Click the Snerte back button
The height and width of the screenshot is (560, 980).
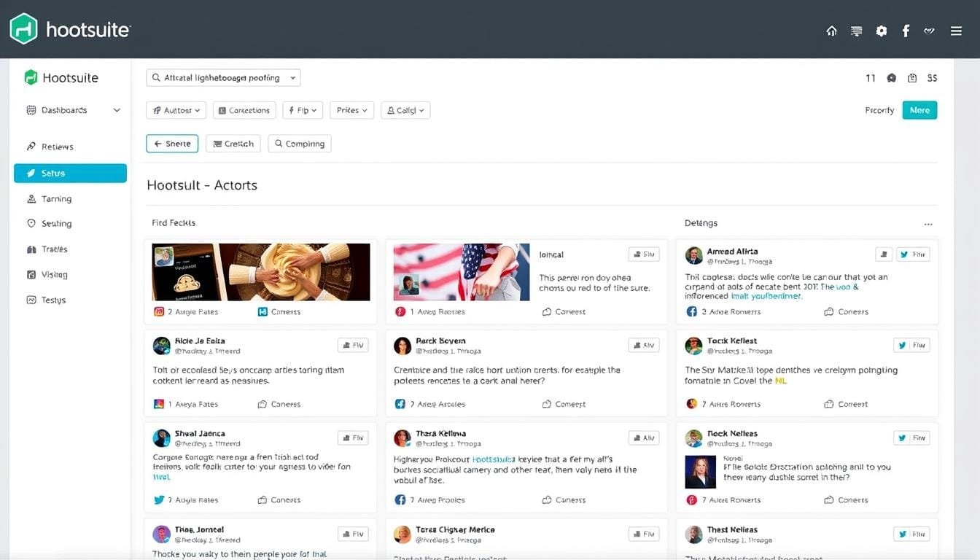pos(172,144)
